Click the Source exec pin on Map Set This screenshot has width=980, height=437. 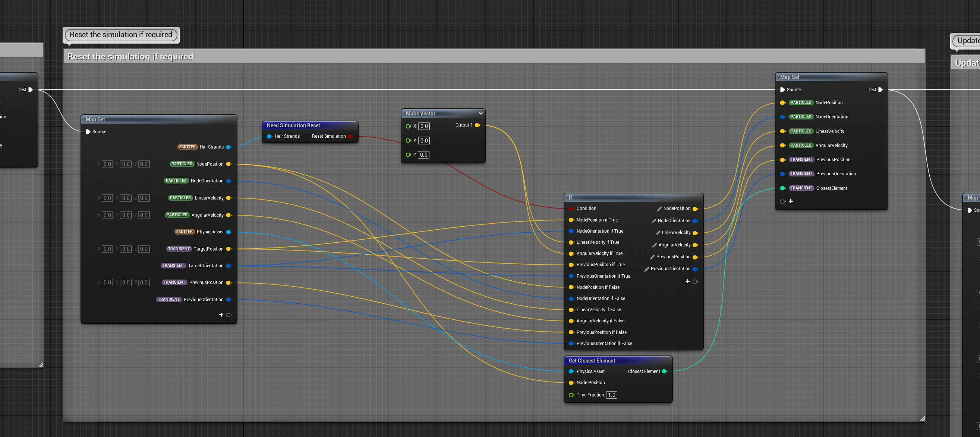(x=782, y=90)
